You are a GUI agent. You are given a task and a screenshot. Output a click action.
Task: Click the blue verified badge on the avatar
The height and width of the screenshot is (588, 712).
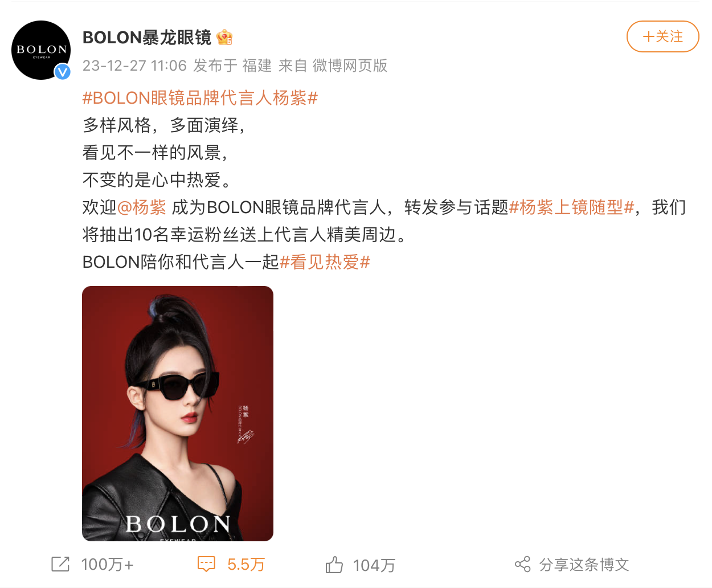(x=63, y=72)
